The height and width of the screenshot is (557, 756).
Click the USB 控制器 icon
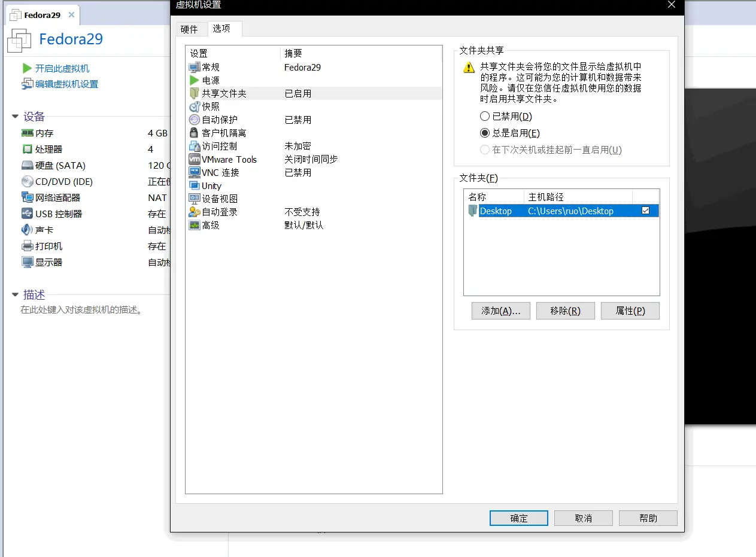tap(27, 214)
